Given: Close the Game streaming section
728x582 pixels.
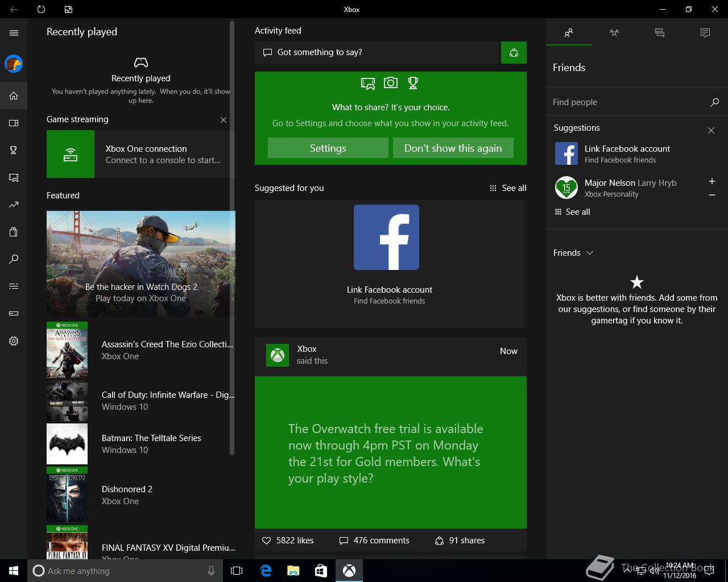Looking at the screenshot, I should 224,120.
